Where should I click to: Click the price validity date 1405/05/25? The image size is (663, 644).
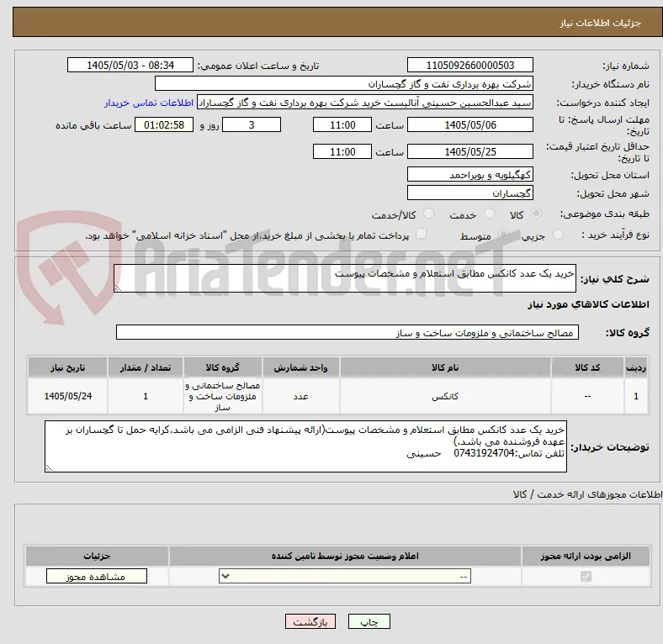(470, 151)
